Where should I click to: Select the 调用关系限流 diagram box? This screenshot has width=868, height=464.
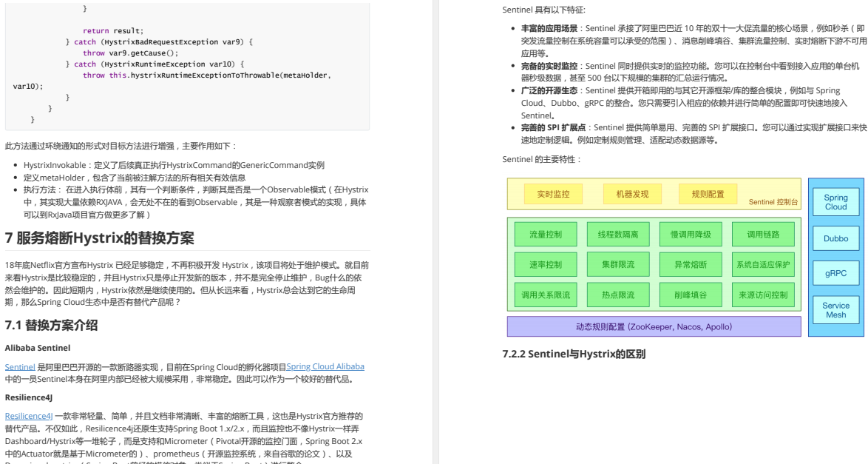click(545, 295)
